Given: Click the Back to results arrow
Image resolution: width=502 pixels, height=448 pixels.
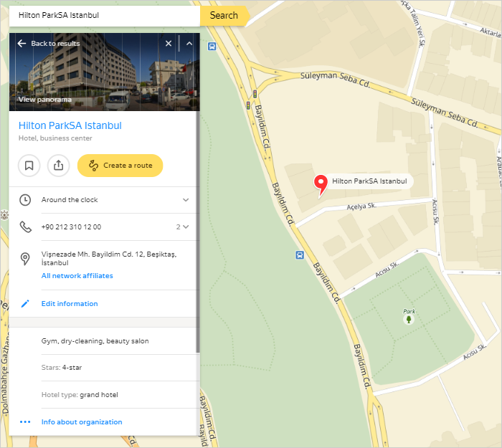Looking at the screenshot, I should tap(22, 44).
